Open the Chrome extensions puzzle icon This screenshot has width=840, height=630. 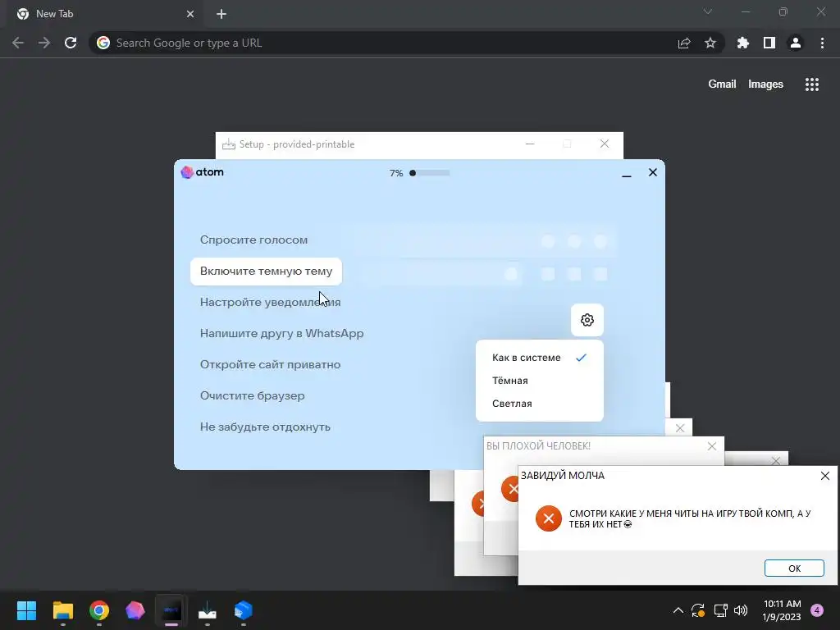[x=743, y=43]
